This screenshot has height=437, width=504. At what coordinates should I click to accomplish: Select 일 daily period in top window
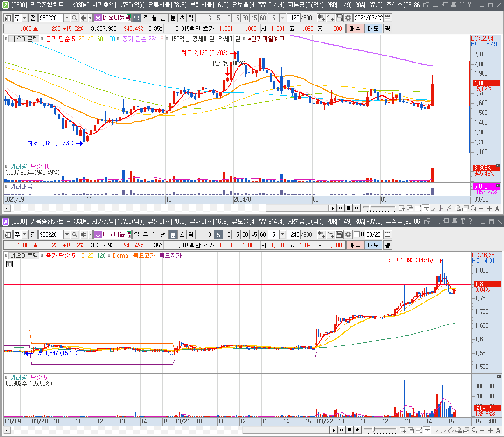click(x=137, y=18)
